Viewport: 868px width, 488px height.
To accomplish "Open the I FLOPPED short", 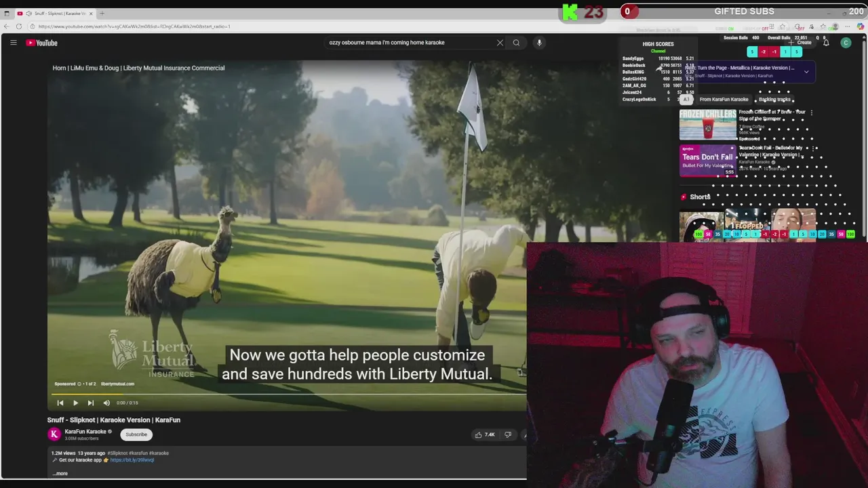I will pyautogui.click(x=747, y=226).
